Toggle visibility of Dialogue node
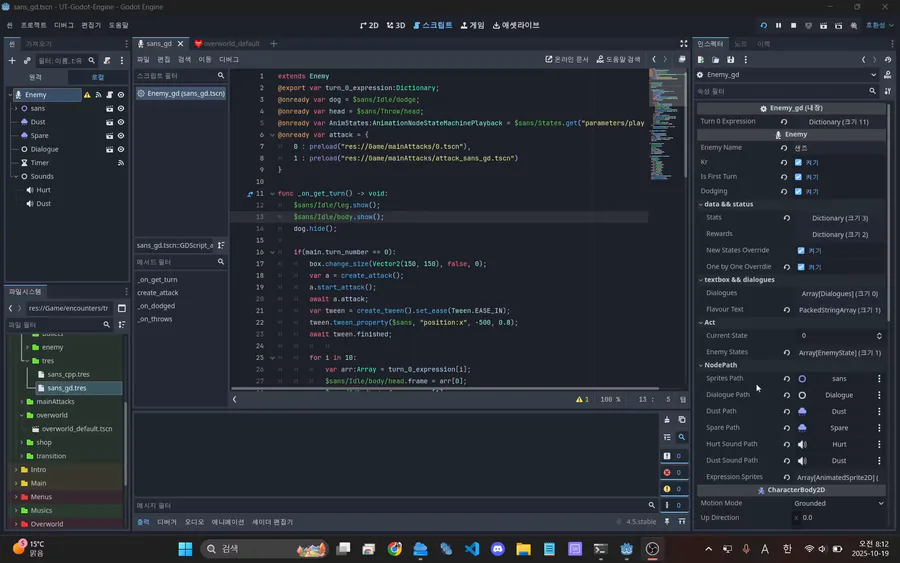 (x=121, y=149)
